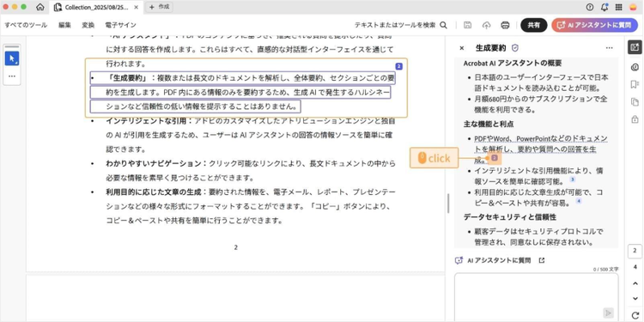The width and height of the screenshot is (644, 322).
Task: Click the AIアシスタントに質問 label above the input
Action: click(x=499, y=260)
